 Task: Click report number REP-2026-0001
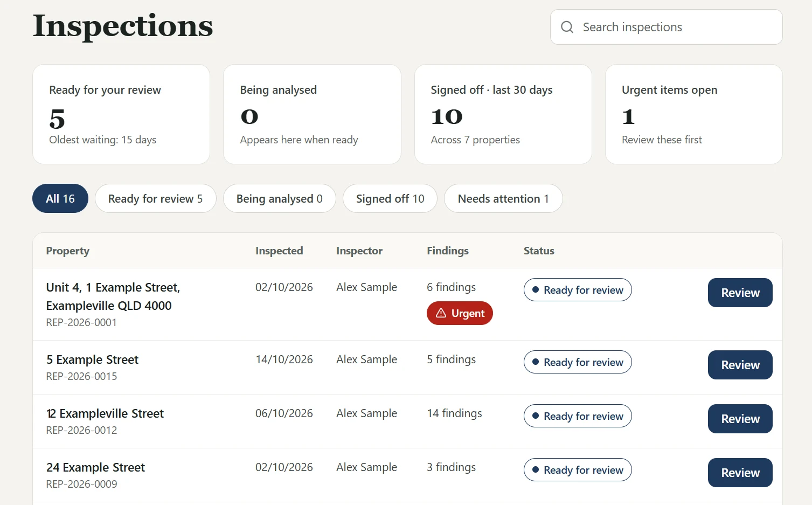click(x=81, y=322)
